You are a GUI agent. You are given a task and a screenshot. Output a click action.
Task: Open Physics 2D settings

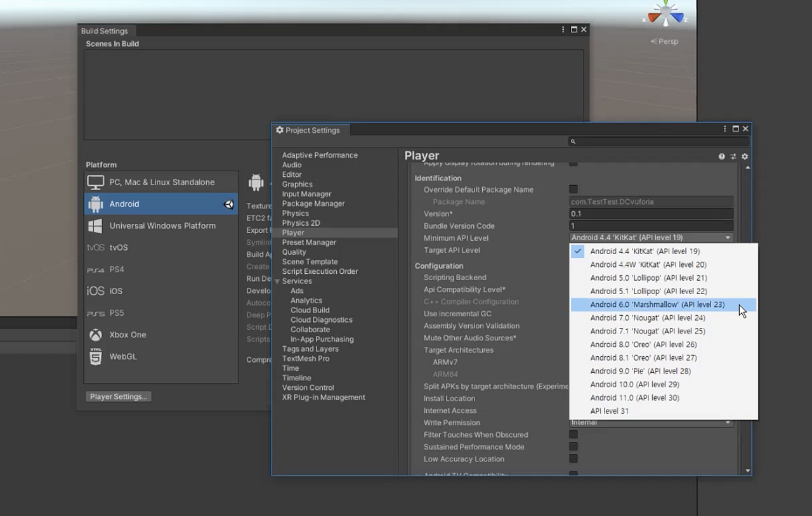pyautogui.click(x=301, y=223)
